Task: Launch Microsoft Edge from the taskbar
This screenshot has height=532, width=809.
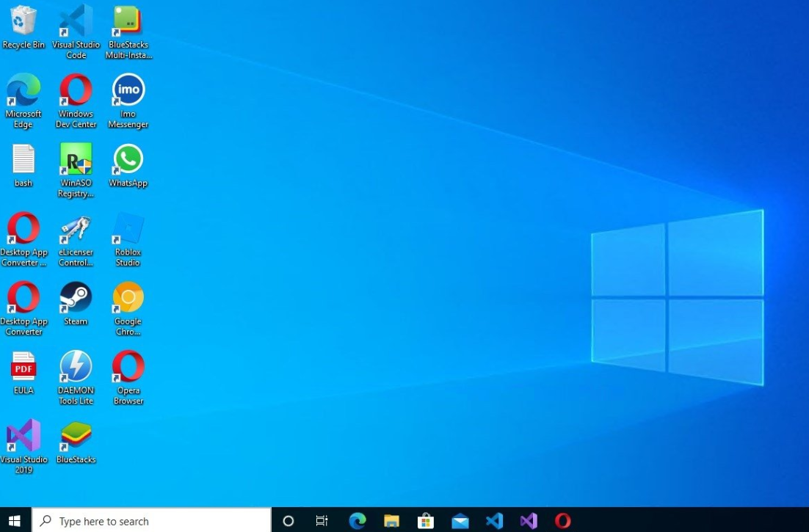Action: click(357, 521)
